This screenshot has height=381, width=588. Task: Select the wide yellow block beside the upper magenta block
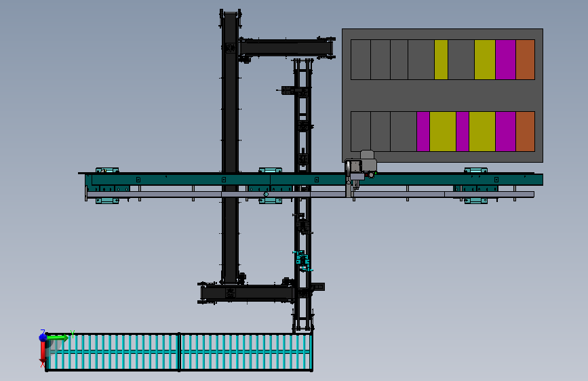tap(485, 60)
